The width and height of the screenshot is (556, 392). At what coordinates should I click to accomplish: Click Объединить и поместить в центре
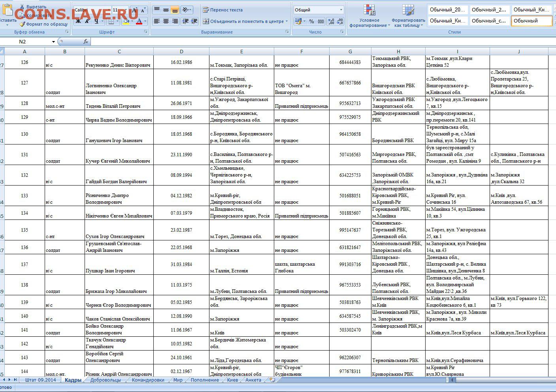pos(243,21)
